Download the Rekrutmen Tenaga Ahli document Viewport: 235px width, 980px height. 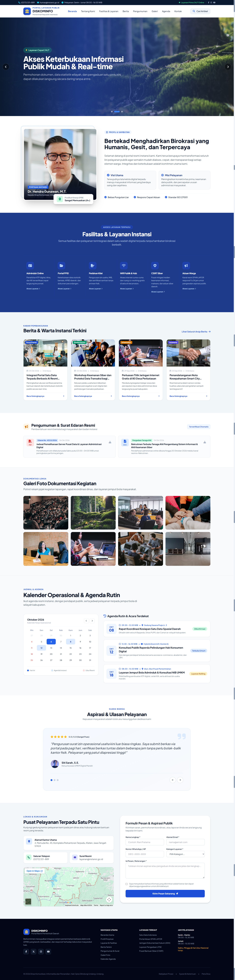pyautogui.click(x=205, y=442)
